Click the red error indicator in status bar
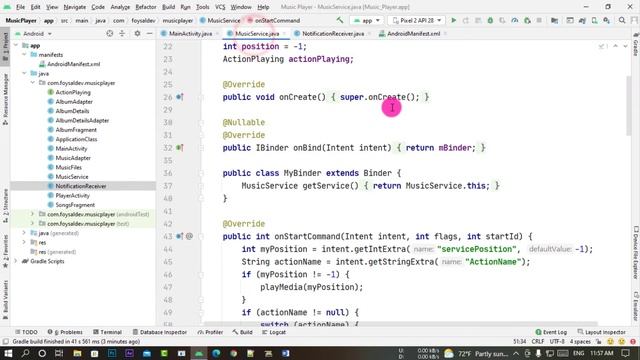This screenshot has width=640, height=360. (x=633, y=342)
